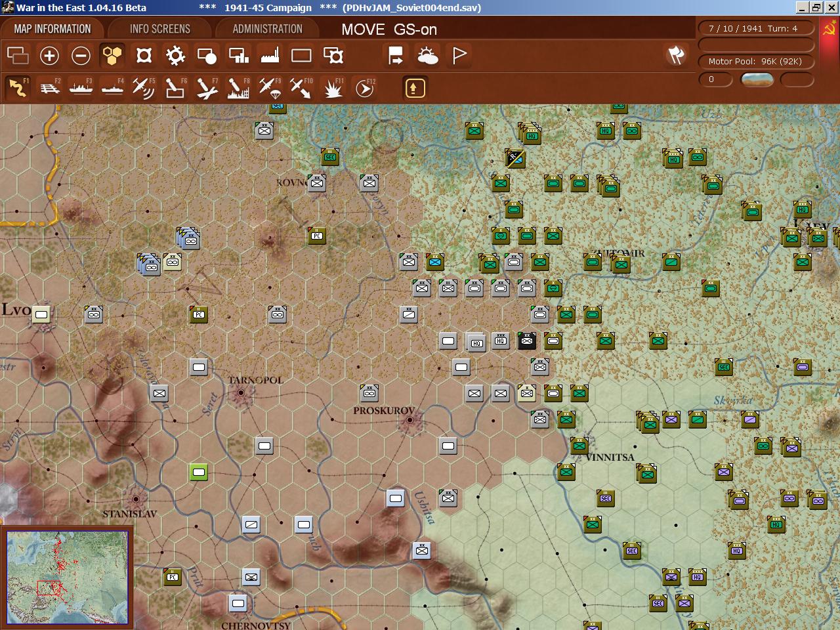Click the STANISLAV city label

point(130,514)
